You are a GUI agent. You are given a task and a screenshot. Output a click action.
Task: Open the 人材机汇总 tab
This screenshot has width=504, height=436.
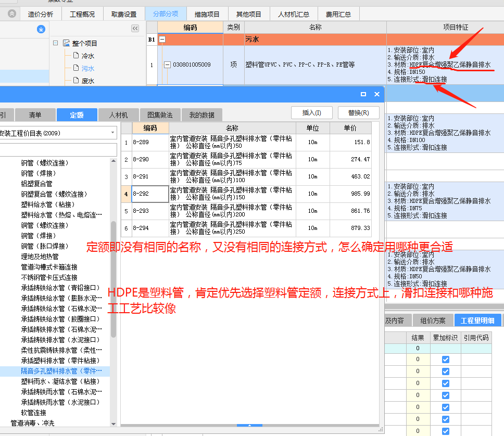[x=294, y=15]
